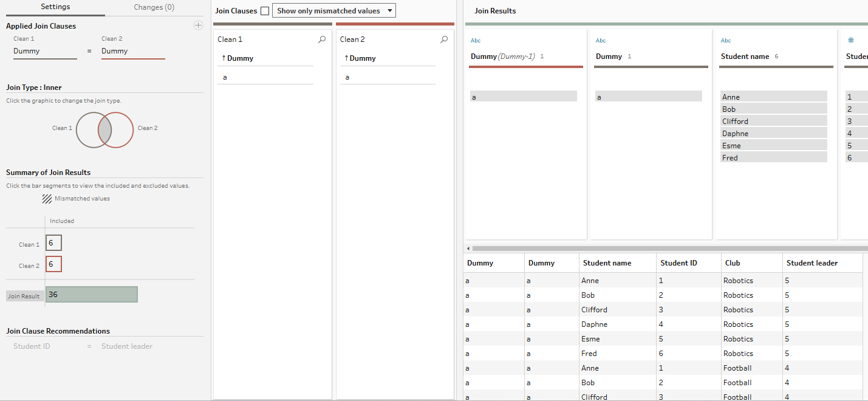Open search in the Clean 2 pane
Viewport: 868px width, 401px height.
[x=444, y=39]
